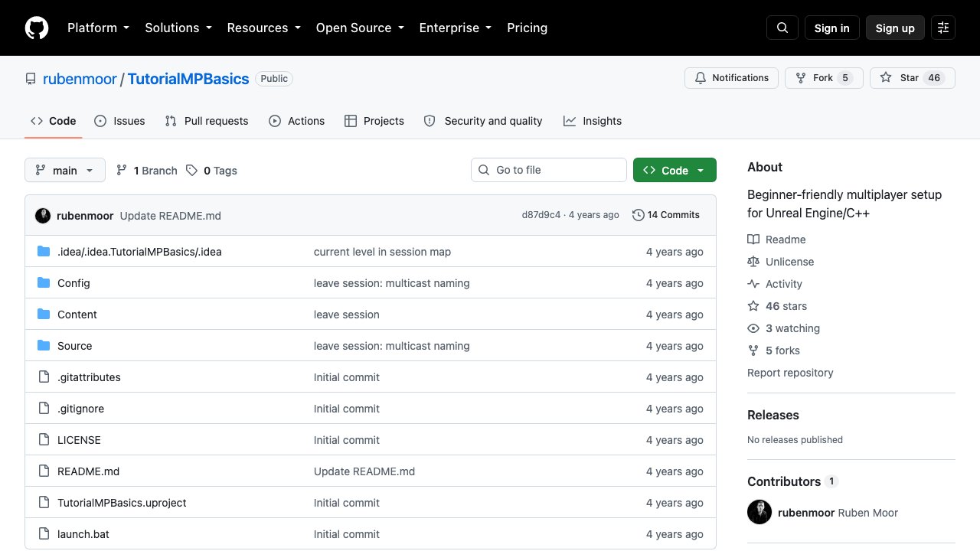Screen dimensions: 980x551
Task: Open 'Update README.md' message in latest commit header
Action: 171,216
